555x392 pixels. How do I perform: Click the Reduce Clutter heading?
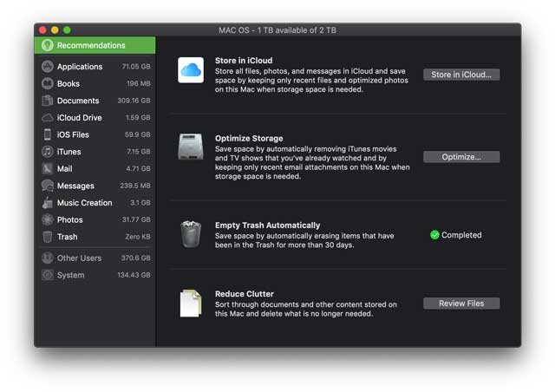pyautogui.click(x=245, y=294)
